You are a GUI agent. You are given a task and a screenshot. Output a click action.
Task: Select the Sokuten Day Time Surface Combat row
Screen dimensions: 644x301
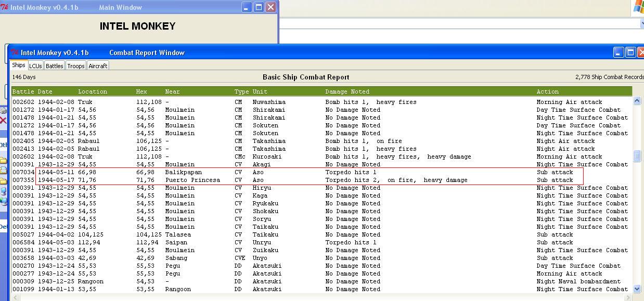pyautogui.click(x=321, y=125)
